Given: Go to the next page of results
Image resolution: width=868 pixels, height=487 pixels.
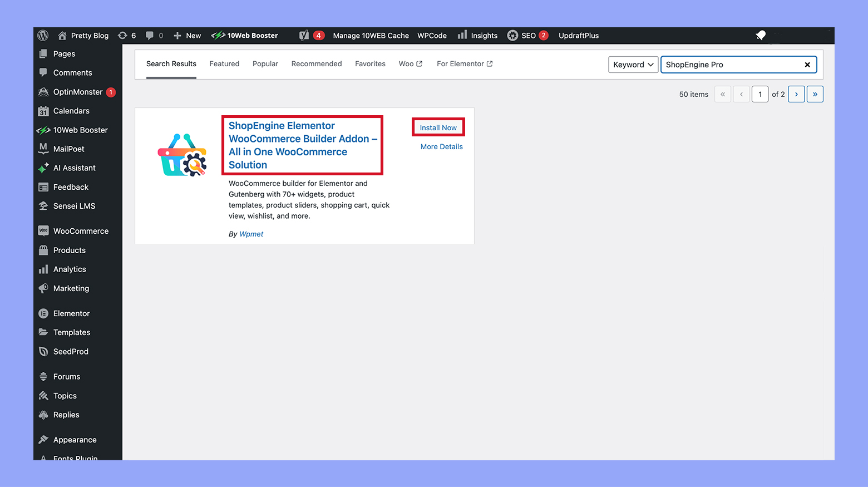Looking at the screenshot, I should point(796,94).
